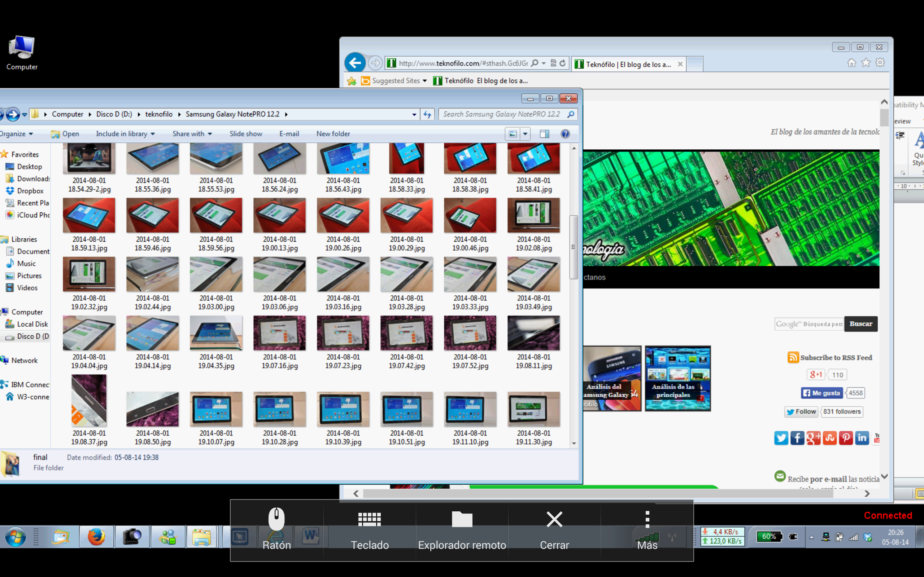Viewport: 924px width, 577px height.
Task: Open Firefox from the taskbar
Action: coord(96,537)
